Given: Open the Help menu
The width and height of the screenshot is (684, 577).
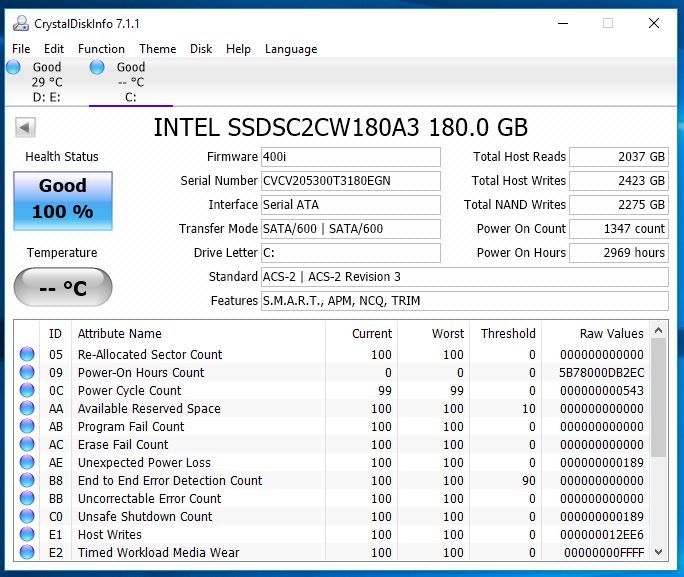Looking at the screenshot, I should [238, 49].
